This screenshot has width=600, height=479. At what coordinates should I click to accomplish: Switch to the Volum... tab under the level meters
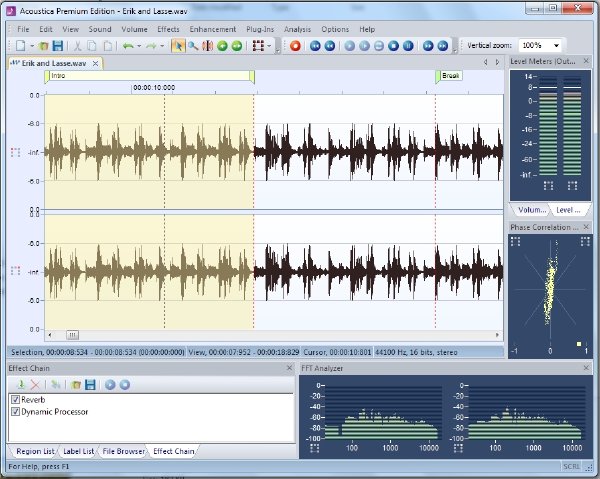point(532,210)
